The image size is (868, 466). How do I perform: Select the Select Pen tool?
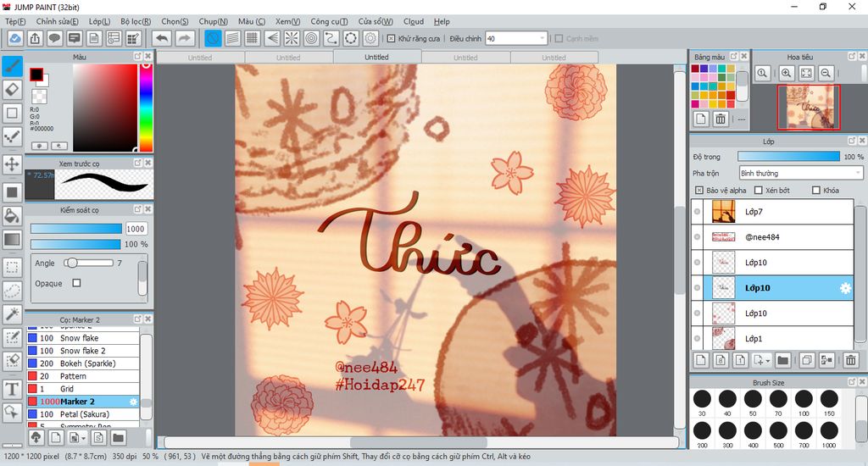pyautogui.click(x=12, y=337)
